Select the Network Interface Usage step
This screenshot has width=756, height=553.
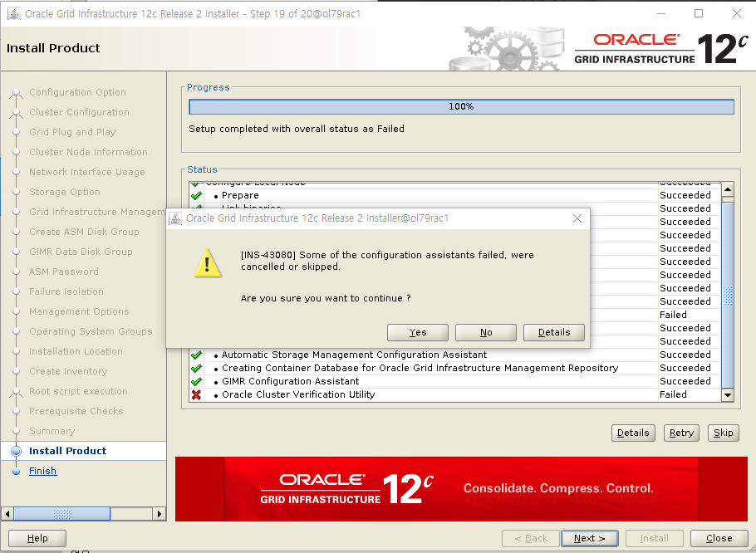86,172
